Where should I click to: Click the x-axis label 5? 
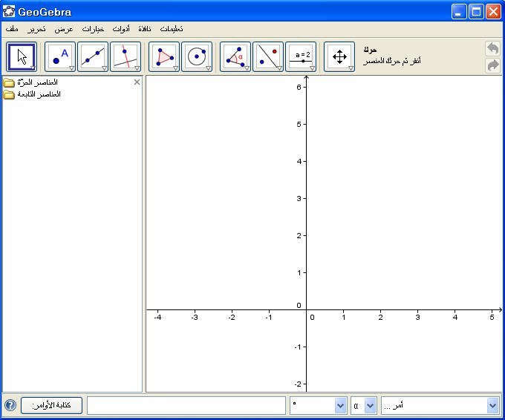point(492,318)
